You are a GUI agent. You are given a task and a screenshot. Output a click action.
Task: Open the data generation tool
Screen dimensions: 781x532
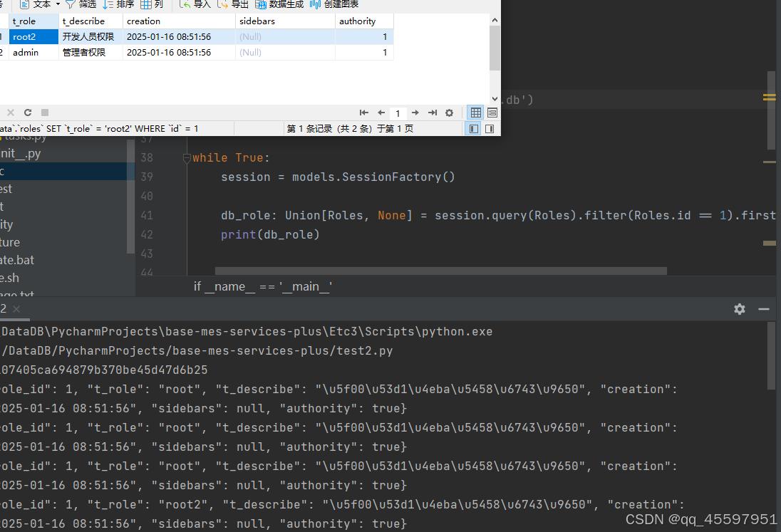278,5
